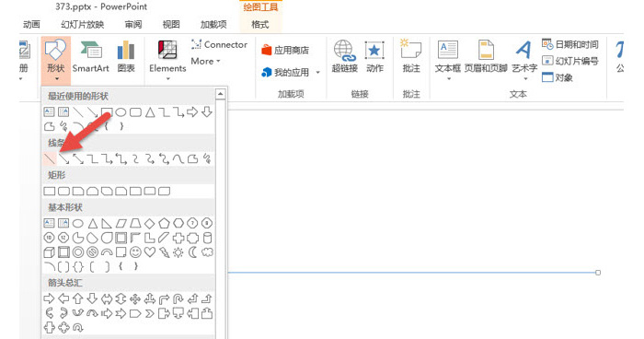The image size is (644, 339).
Task: Open the 格式 drawing tools tab
Action: point(260,24)
